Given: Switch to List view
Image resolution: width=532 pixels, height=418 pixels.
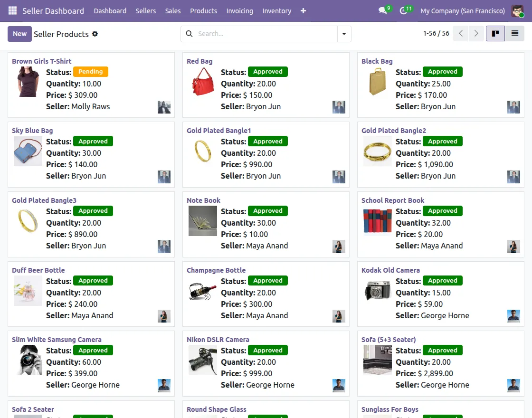Looking at the screenshot, I should coord(515,34).
